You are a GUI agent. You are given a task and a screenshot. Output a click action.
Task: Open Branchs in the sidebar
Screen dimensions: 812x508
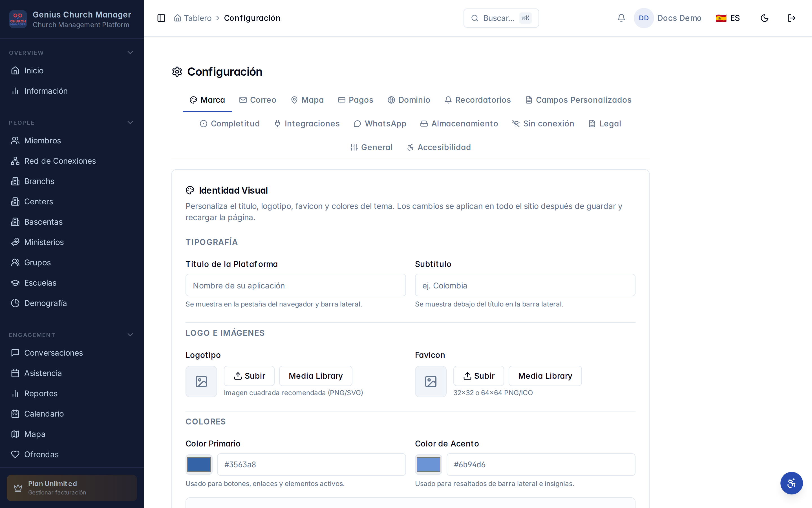click(72, 181)
